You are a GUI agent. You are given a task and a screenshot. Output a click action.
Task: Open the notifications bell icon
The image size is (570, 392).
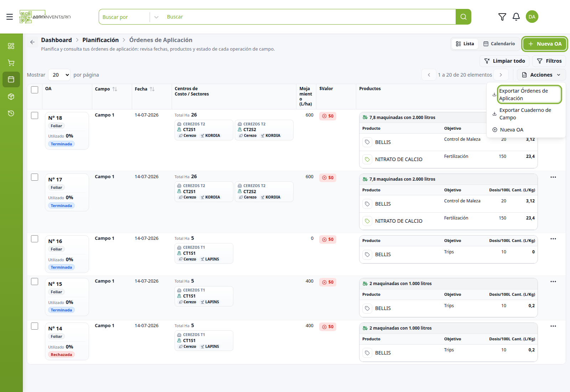516,17
